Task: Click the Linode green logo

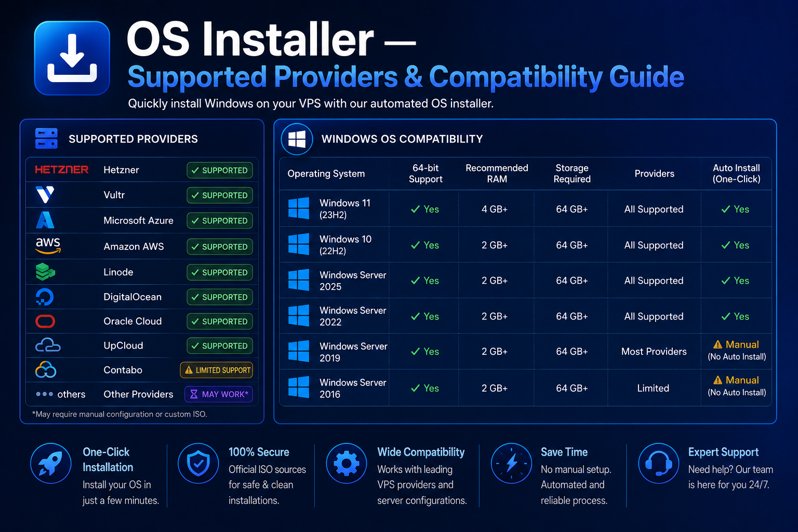Action: (x=45, y=272)
